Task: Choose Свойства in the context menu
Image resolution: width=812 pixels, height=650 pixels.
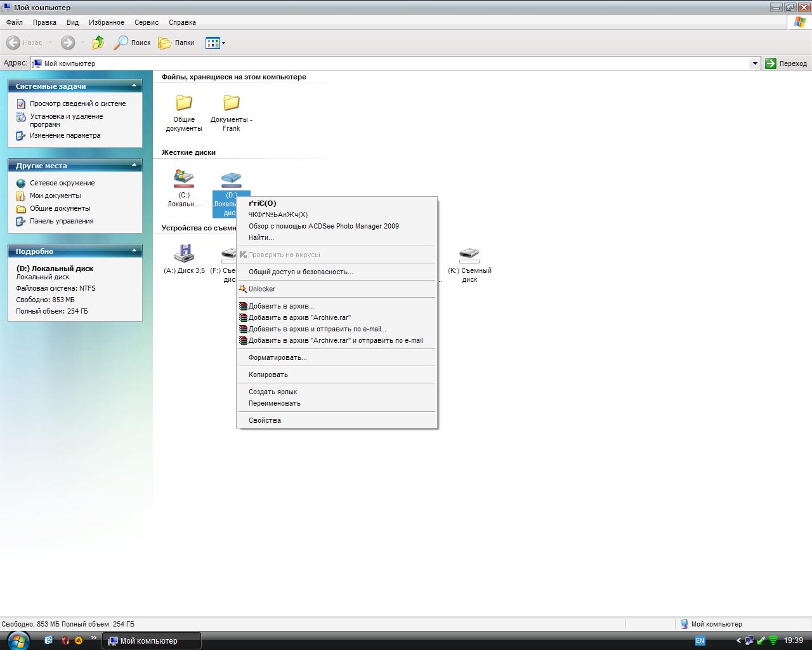Action: click(265, 420)
